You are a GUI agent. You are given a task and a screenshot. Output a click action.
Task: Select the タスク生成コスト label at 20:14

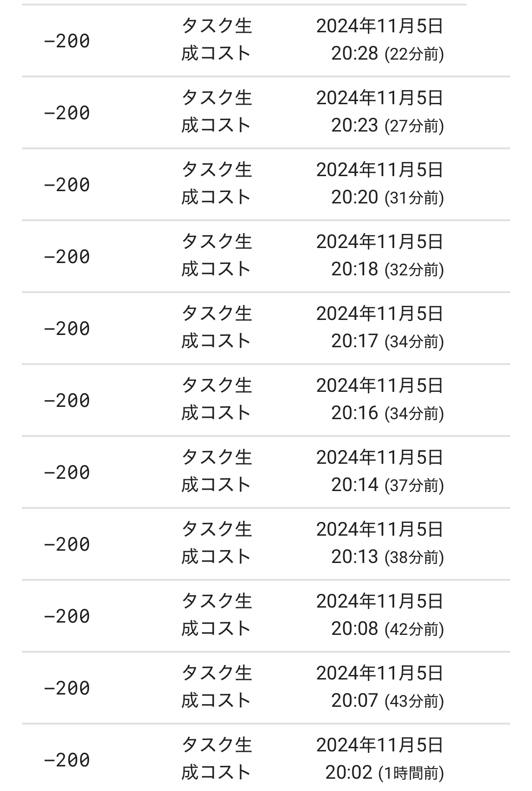pos(216,471)
